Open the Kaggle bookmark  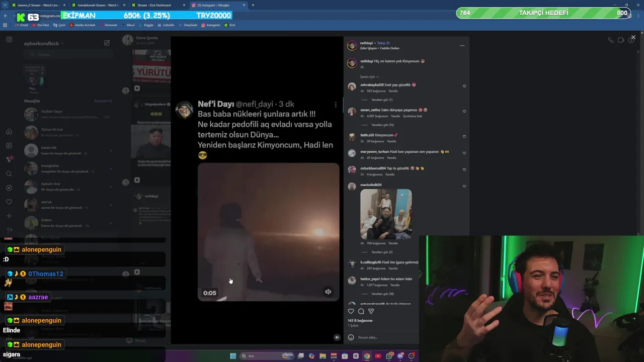tap(146, 25)
